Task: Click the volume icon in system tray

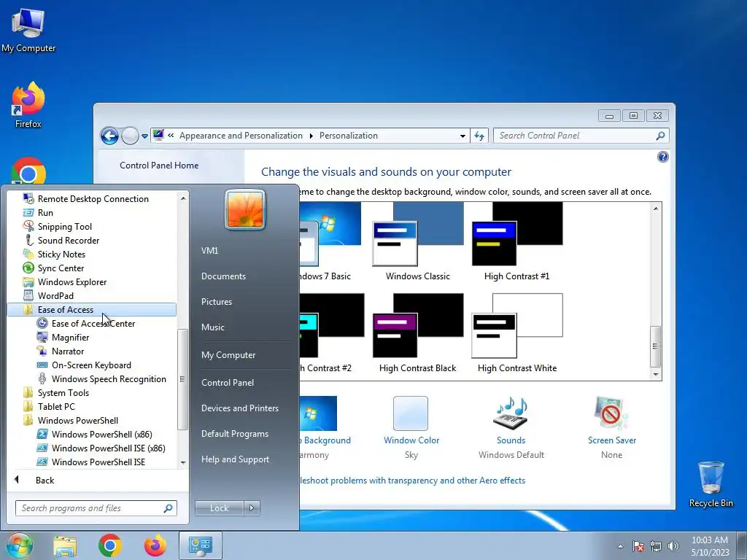Action: click(x=673, y=546)
